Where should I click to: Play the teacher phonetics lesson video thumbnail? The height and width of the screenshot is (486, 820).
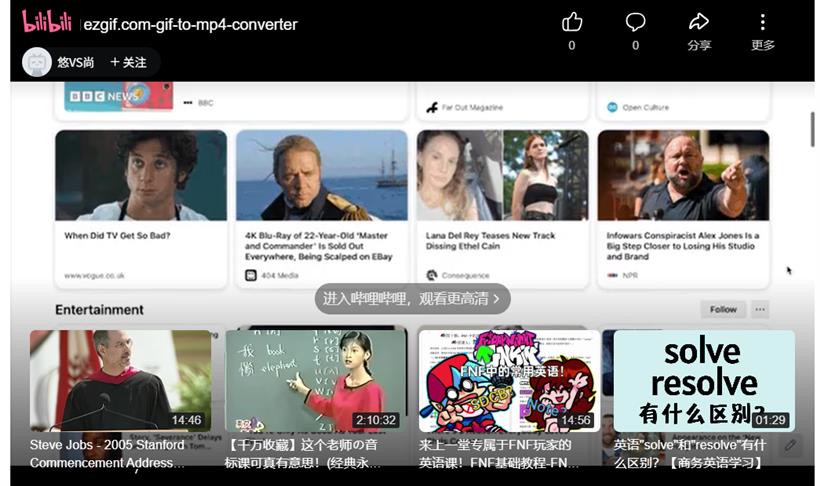pos(316,380)
